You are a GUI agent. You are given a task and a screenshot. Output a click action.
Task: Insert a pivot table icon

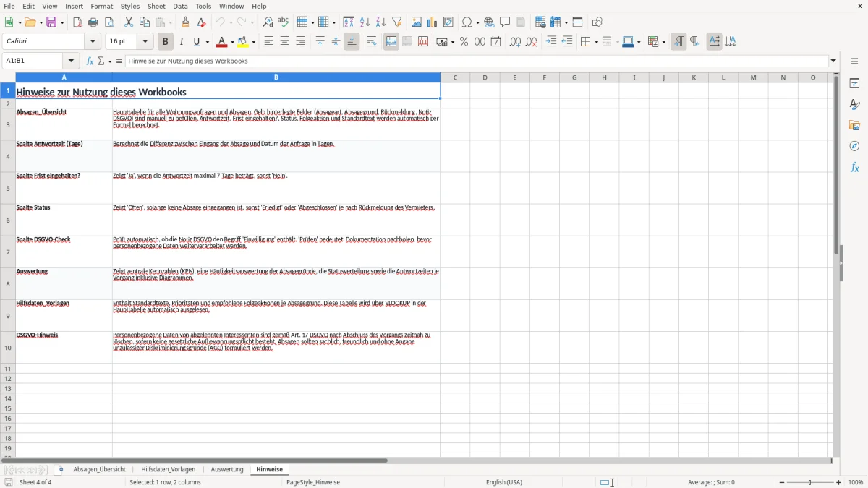(448, 22)
